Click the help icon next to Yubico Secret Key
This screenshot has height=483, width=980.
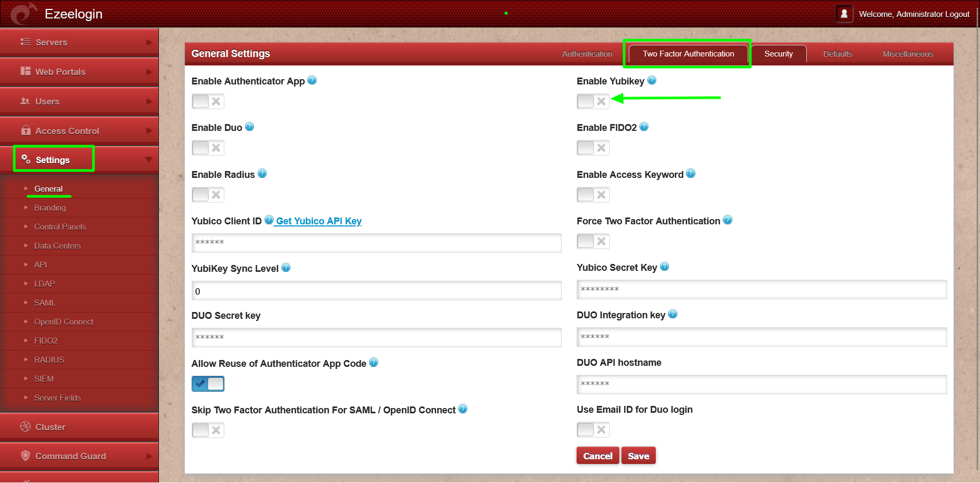coord(664,267)
